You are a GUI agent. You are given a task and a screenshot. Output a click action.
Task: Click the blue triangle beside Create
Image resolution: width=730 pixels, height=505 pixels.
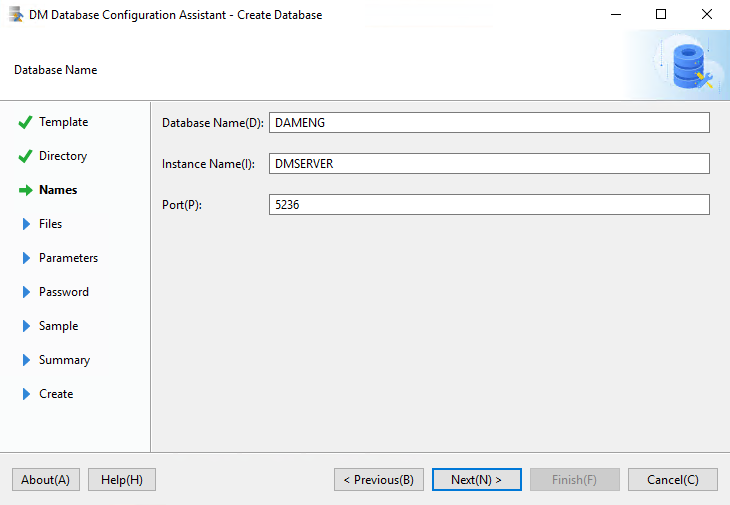[x=26, y=394]
